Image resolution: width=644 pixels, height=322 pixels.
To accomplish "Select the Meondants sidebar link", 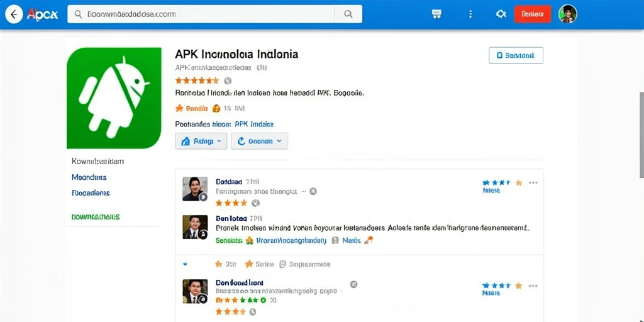I will (x=89, y=177).
